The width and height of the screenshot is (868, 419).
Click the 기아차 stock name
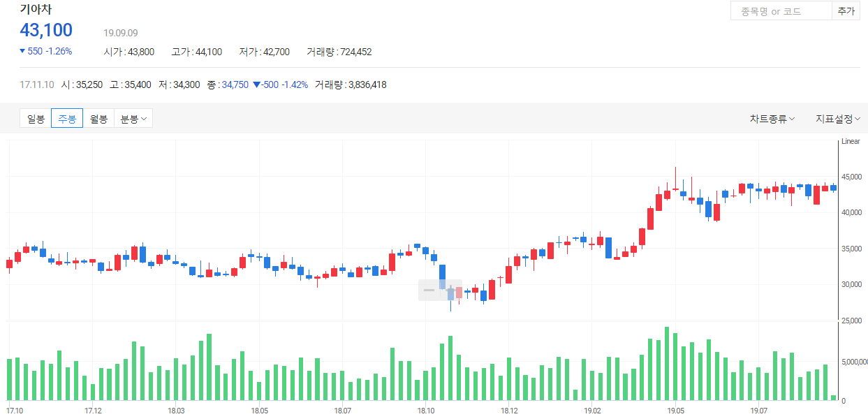36,10
